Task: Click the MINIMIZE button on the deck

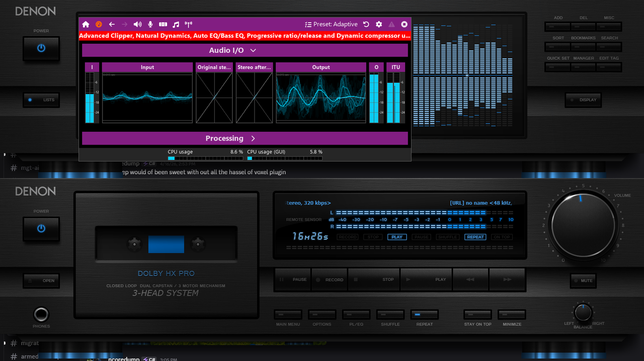Action: 512,315
